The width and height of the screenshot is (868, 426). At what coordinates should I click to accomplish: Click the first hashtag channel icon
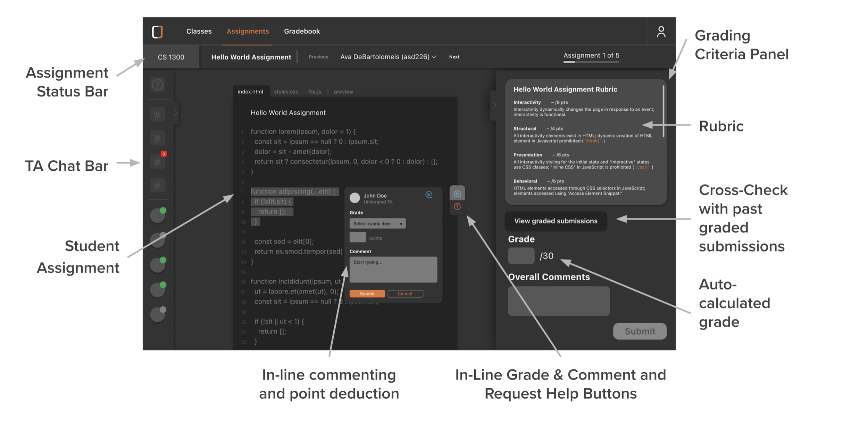point(158,114)
